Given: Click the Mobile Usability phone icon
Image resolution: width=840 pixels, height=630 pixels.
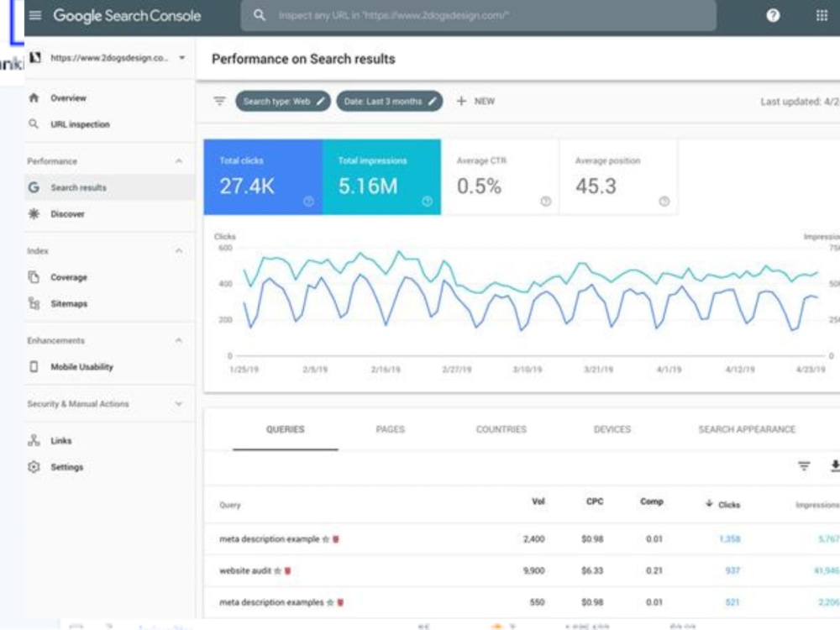Looking at the screenshot, I should click(34, 366).
